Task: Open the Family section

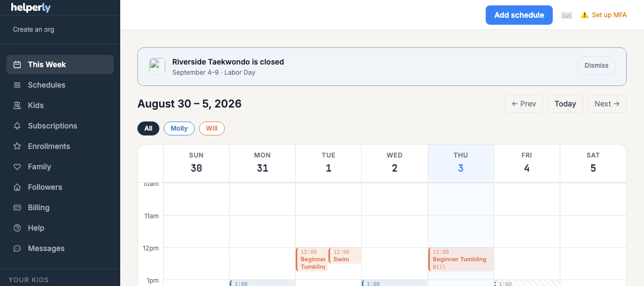Action: 60,167
